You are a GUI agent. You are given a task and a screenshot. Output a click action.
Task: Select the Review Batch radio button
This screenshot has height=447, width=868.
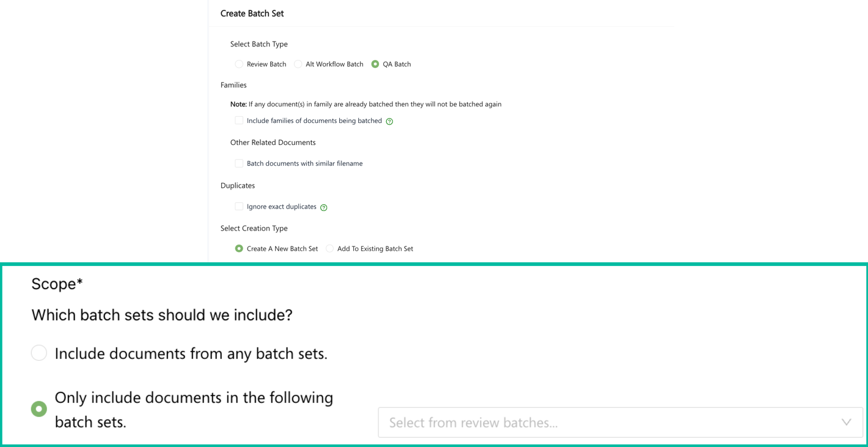pos(239,64)
